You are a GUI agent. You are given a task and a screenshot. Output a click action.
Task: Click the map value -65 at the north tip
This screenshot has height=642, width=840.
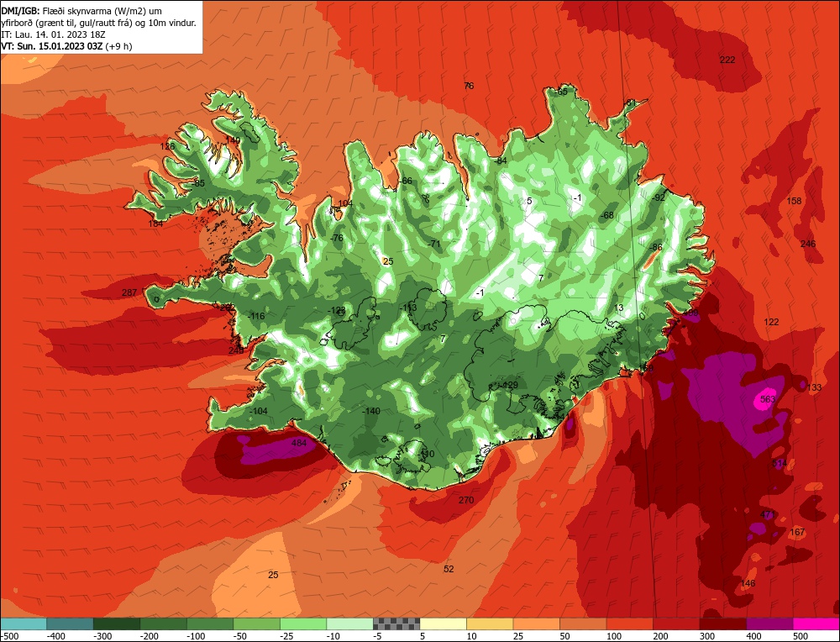(560, 92)
